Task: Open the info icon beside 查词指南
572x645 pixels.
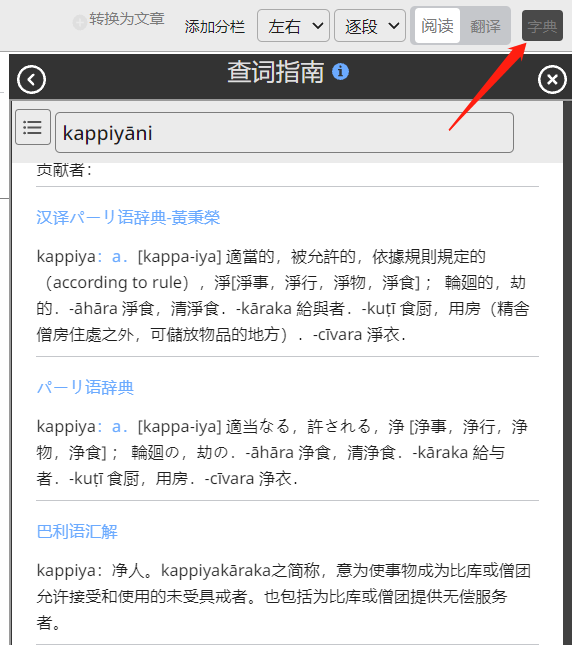Action: (x=340, y=72)
